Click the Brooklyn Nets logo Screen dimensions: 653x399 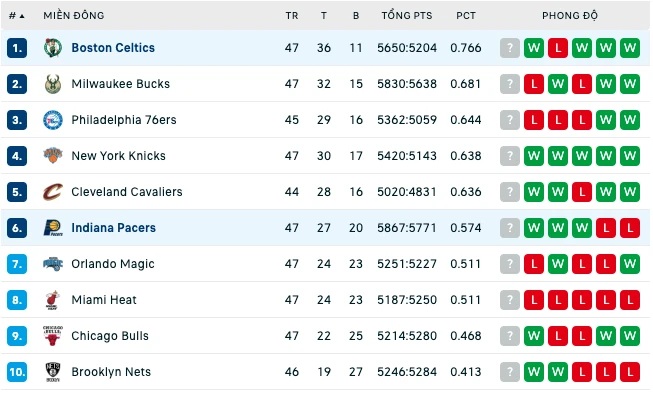(53, 372)
